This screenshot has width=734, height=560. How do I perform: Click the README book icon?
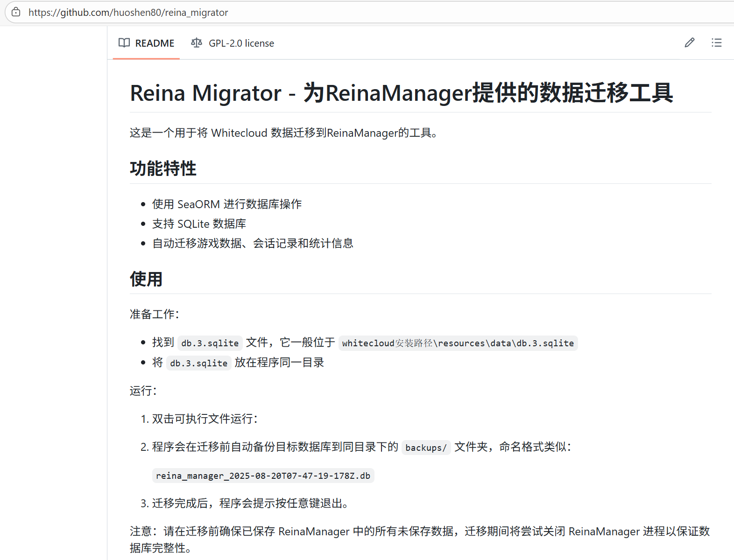[x=124, y=43]
